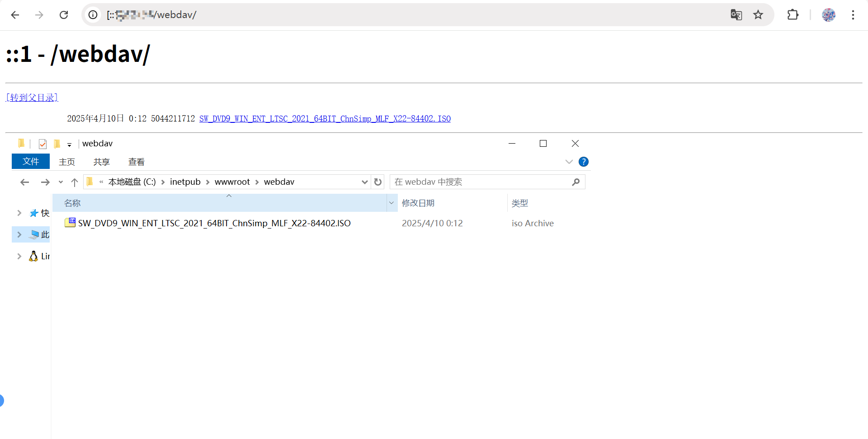
Task: Open the address bar history dropdown
Action: [x=364, y=182]
